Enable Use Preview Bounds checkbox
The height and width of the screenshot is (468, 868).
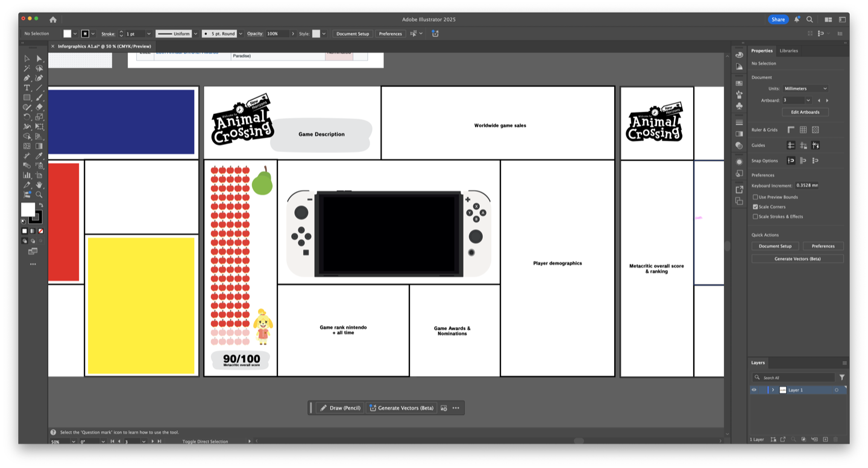tap(755, 197)
